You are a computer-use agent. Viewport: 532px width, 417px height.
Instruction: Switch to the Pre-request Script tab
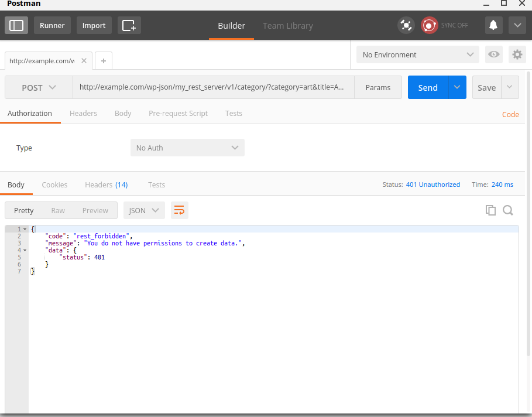point(178,113)
